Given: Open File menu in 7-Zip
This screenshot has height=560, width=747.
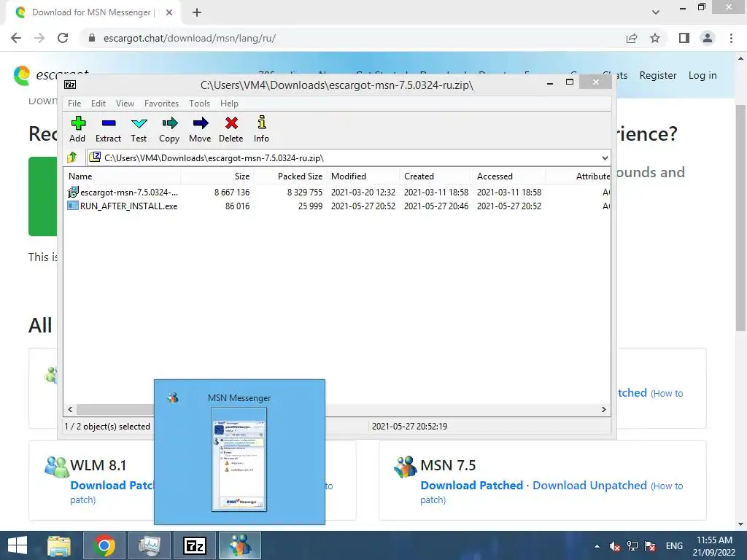Looking at the screenshot, I should point(74,104).
